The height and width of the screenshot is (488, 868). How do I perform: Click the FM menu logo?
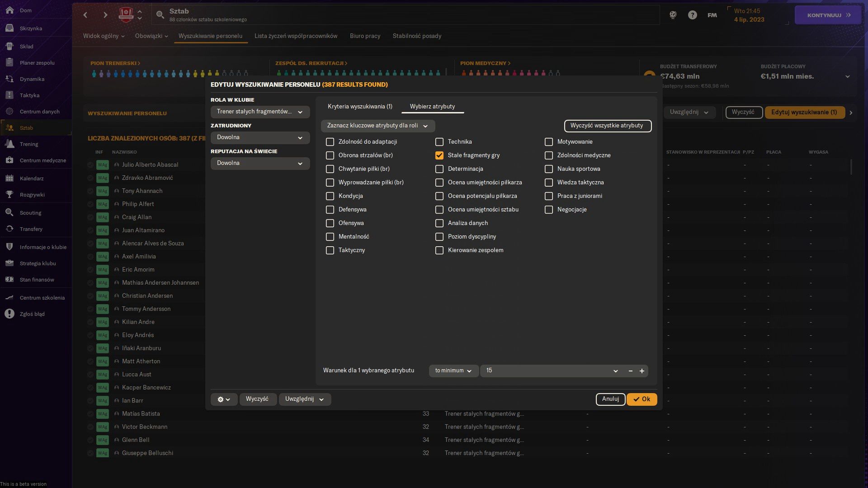(712, 15)
